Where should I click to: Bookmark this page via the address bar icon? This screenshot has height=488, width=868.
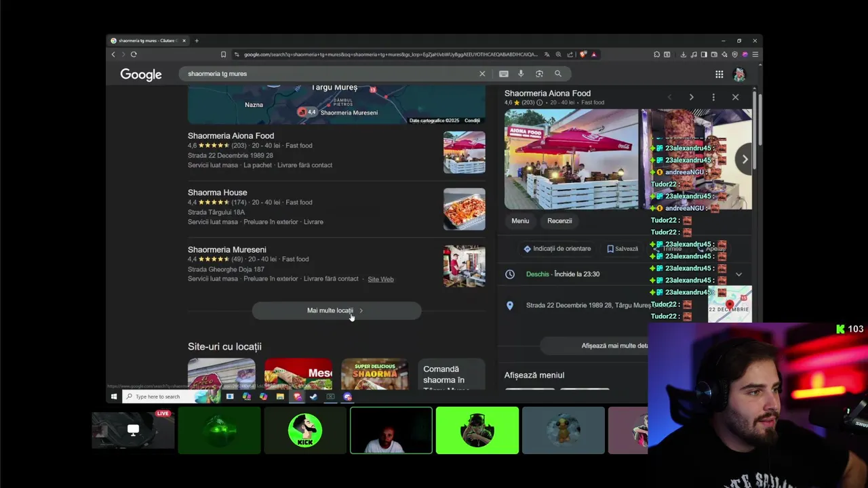coord(223,54)
